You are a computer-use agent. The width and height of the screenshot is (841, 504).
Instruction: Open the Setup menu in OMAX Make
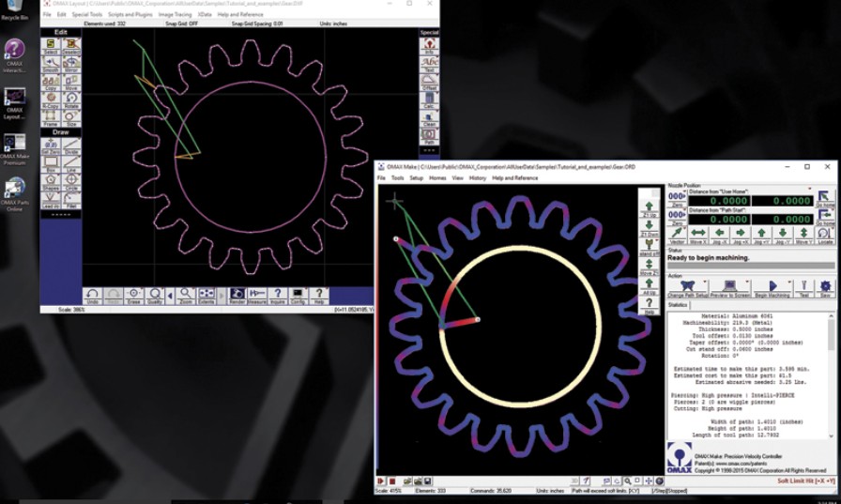coord(416,178)
